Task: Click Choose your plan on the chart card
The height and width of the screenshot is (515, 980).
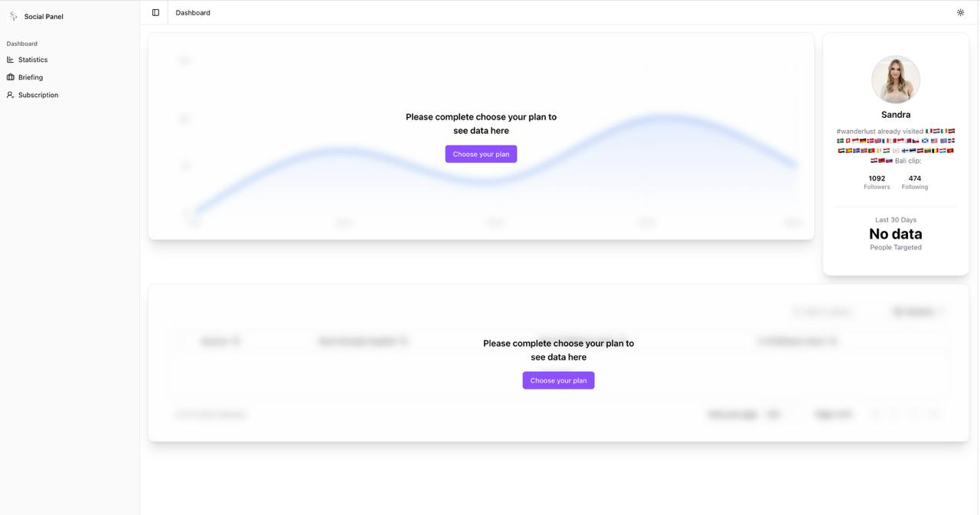Action: (x=480, y=154)
